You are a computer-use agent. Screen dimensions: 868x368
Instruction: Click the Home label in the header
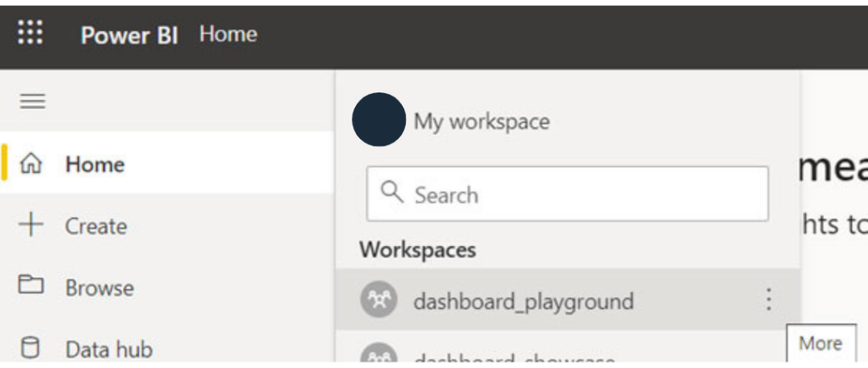point(228,35)
